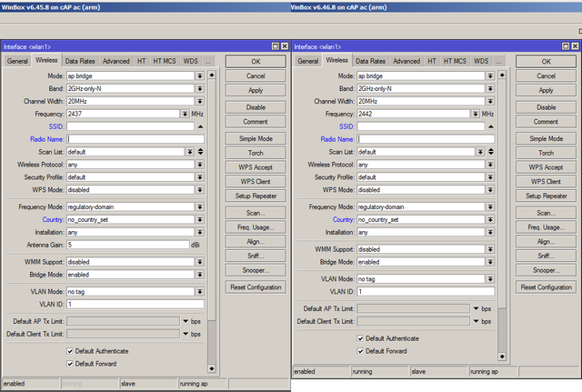
Task: Open Wireless Protocol dropdown in right window
Action: [x=490, y=165]
